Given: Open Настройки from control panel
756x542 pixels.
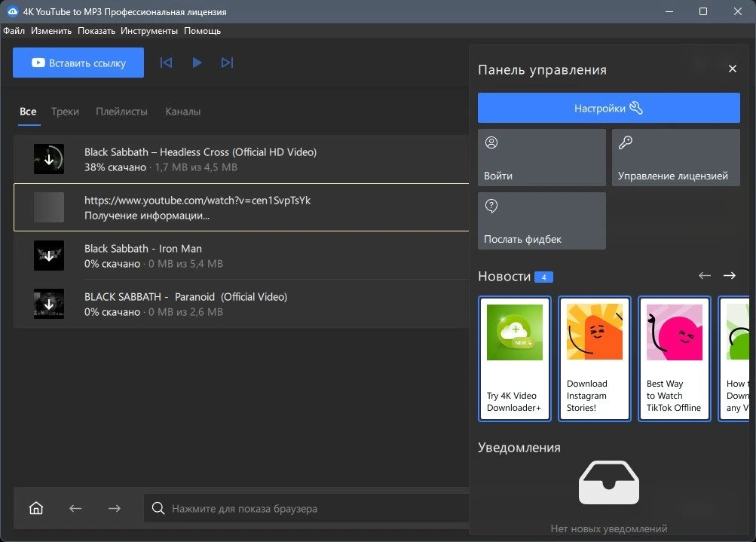Looking at the screenshot, I should click(608, 108).
